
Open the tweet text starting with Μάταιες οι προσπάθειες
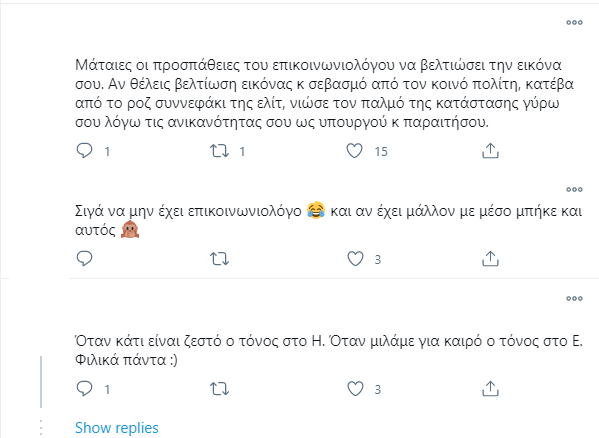[x=324, y=94]
